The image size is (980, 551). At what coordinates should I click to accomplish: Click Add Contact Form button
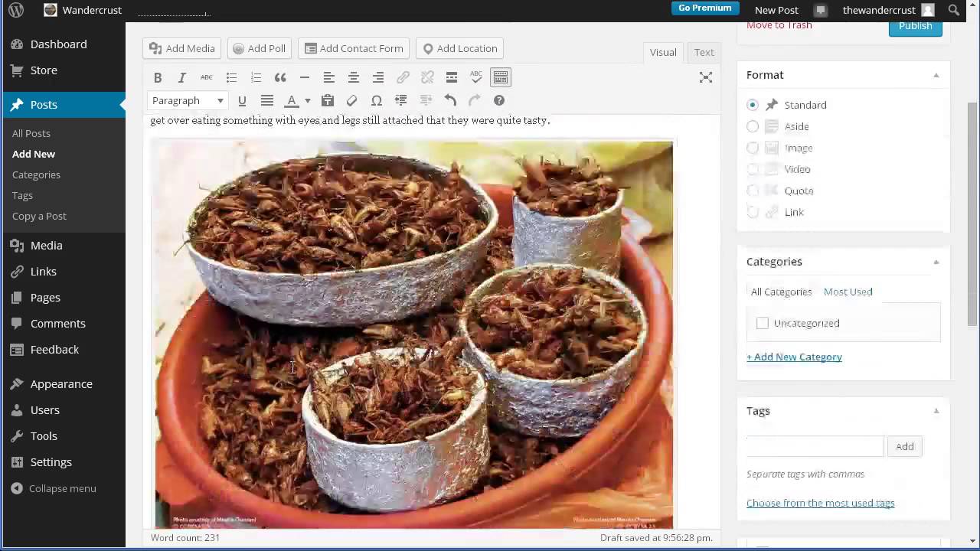click(x=354, y=48)
